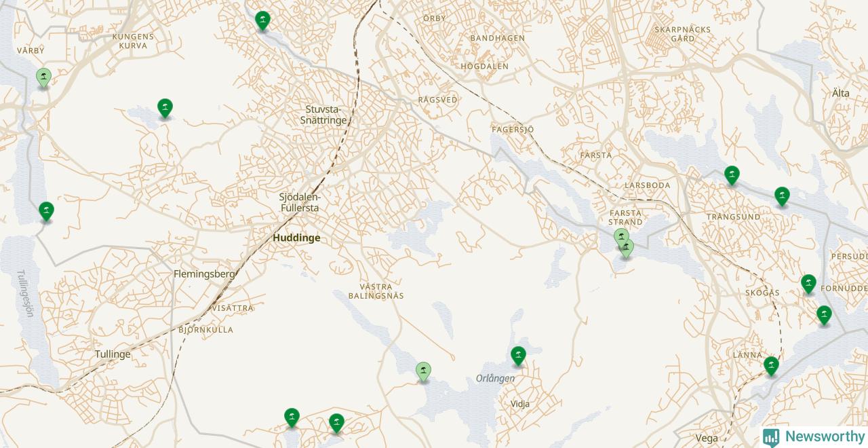868x448 pixels.
Task: Click the Älta label on the map
Action: (840, 93)
